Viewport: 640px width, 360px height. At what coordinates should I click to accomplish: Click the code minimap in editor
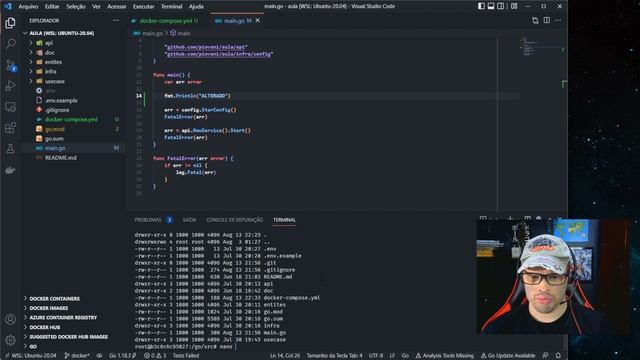(529, 46)
